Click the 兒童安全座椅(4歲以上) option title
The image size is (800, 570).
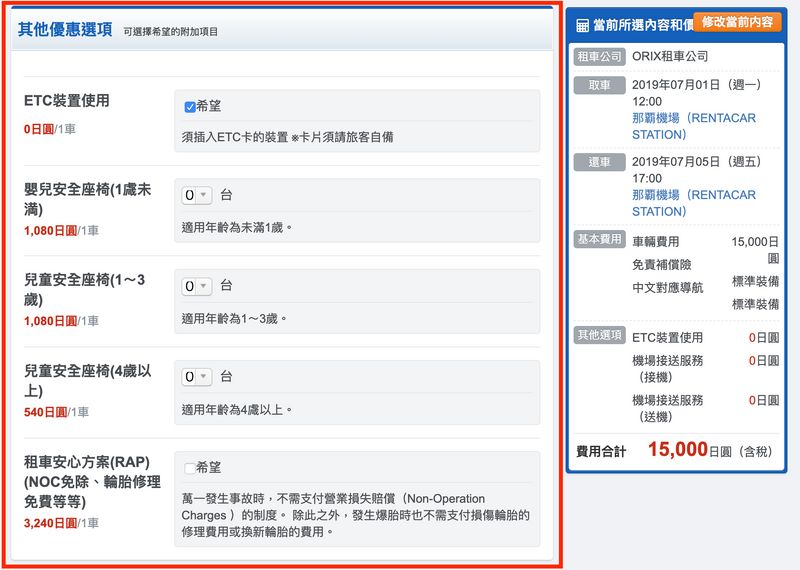pyautogui.click(x=87, y=380)
